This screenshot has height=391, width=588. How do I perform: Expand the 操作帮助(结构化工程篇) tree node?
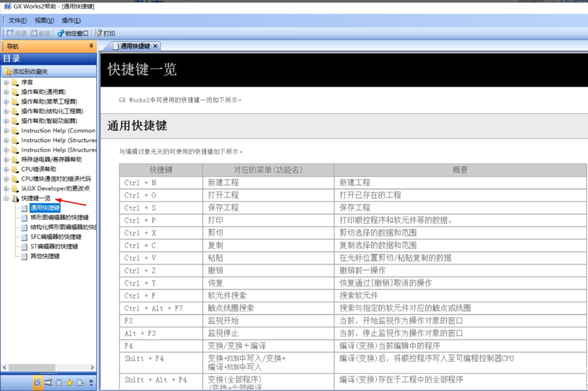(x=7, y=111)
